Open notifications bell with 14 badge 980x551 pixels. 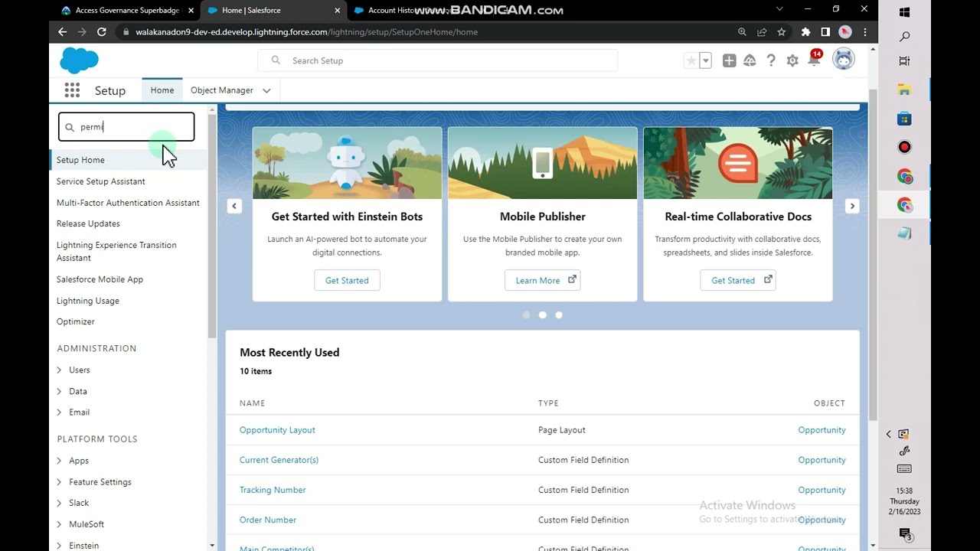[815, 59]
